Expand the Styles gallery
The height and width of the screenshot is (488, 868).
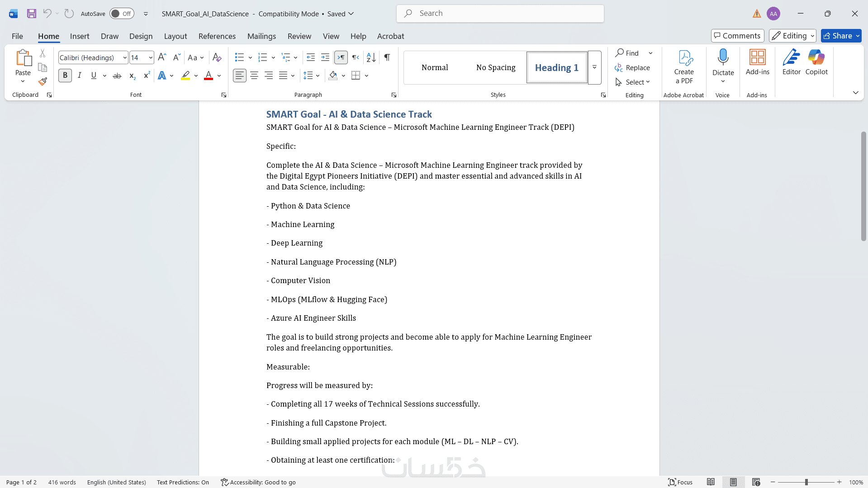click(595, 67)
